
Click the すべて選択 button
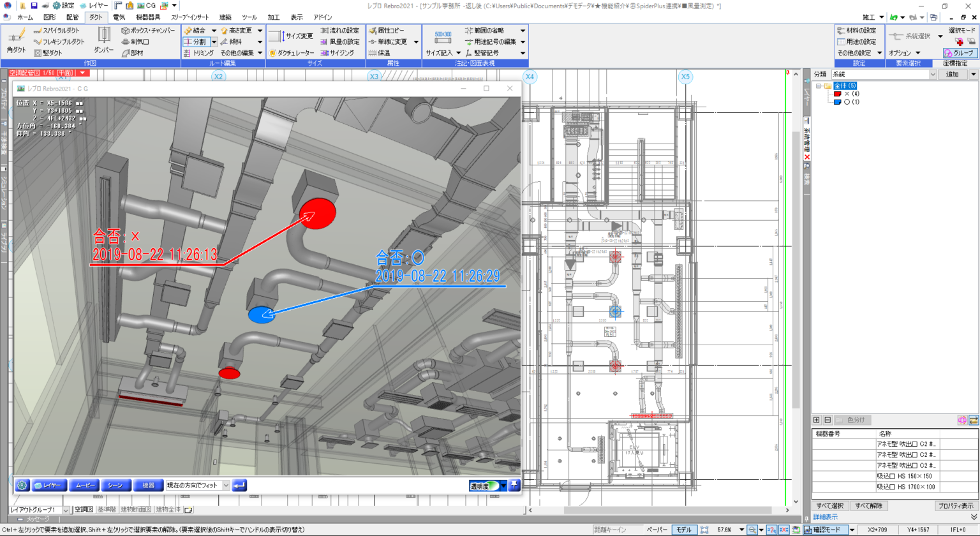coord(830,506)
